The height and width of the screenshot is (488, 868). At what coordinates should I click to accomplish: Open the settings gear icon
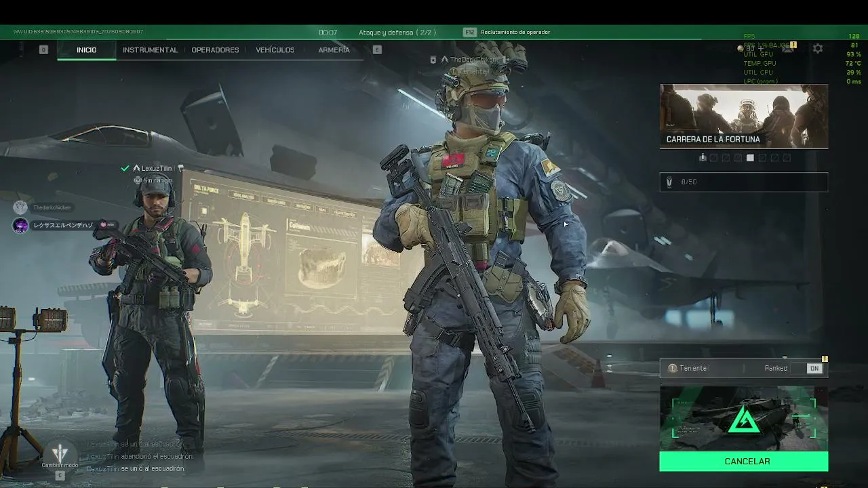click(x=818, y=49)
